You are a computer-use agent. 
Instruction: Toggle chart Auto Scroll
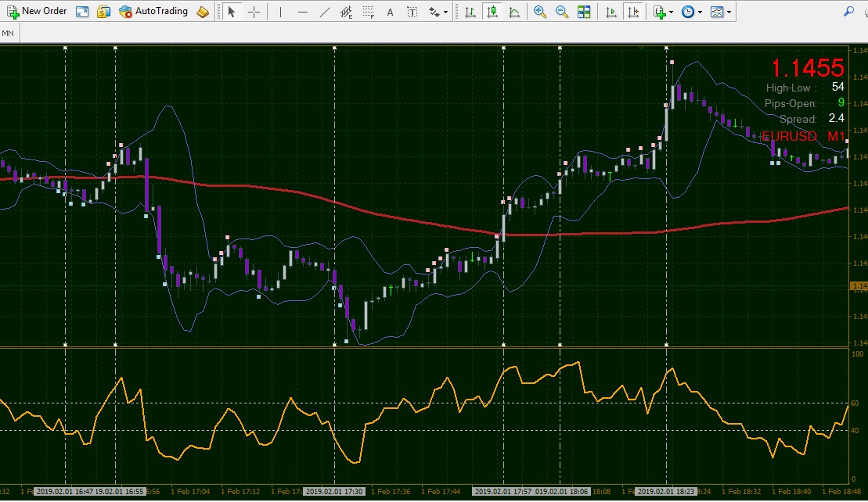click(x=611, y=11)
